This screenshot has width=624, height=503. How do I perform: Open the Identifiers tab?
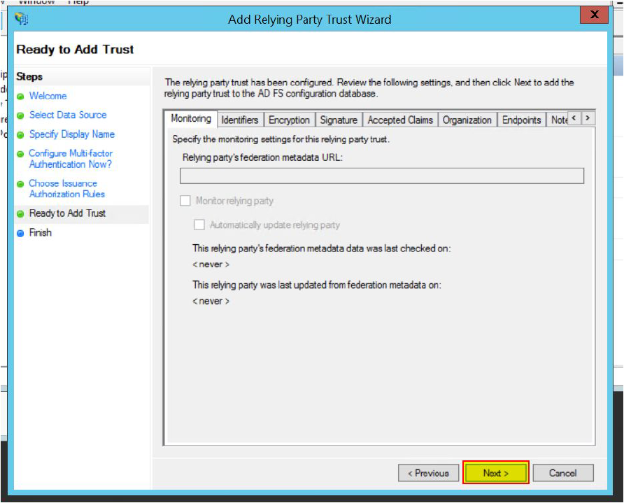click(x=239, y=120)
